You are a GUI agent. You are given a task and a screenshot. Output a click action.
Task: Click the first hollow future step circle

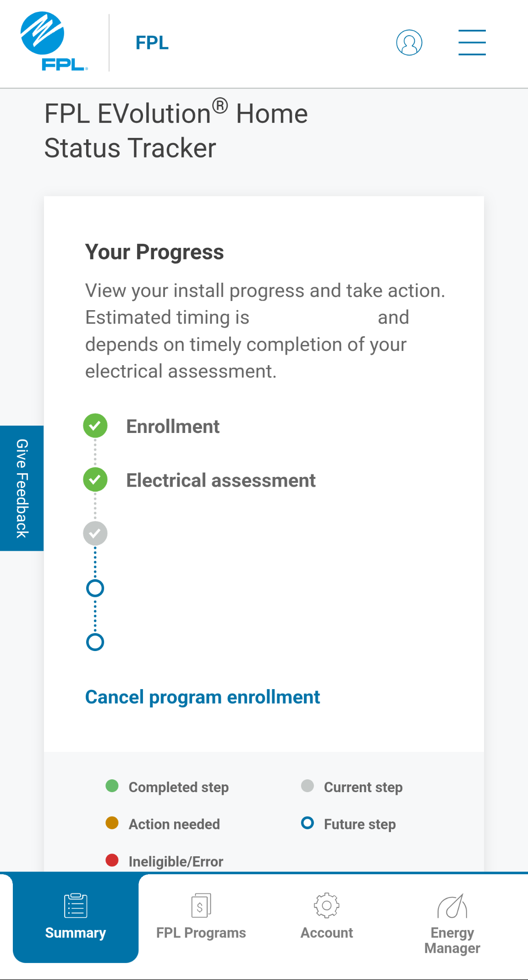point(95,588)
